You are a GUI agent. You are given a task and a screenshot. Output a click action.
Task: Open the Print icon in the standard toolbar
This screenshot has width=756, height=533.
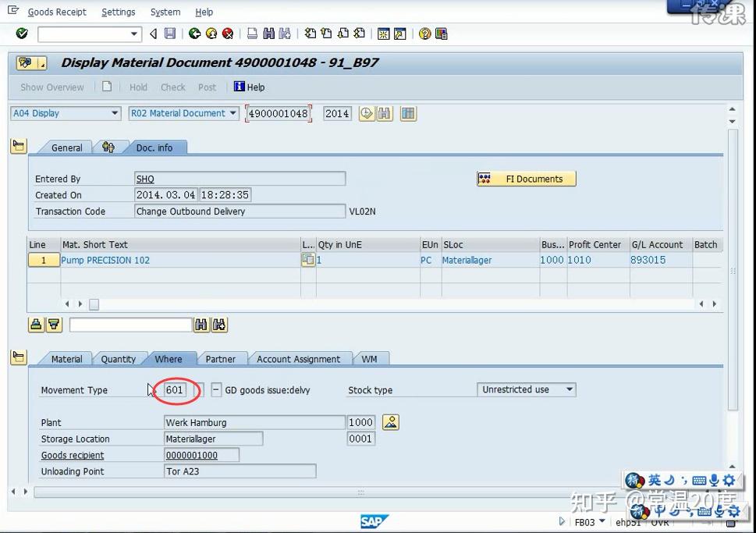point(254,34)
